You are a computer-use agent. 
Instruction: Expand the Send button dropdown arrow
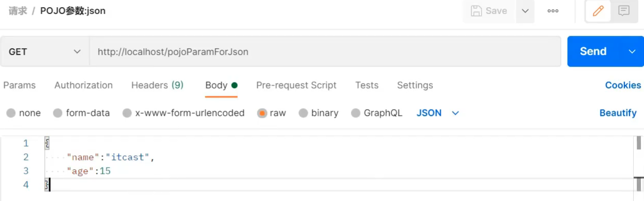point(632,51)
